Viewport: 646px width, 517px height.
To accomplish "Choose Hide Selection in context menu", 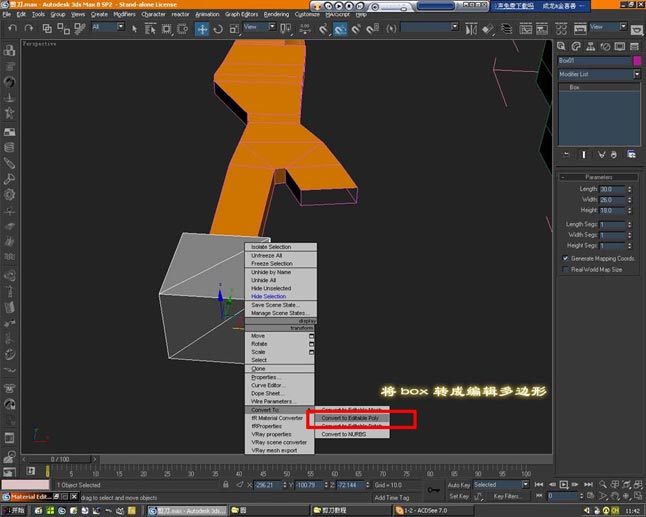I will 268,296.
